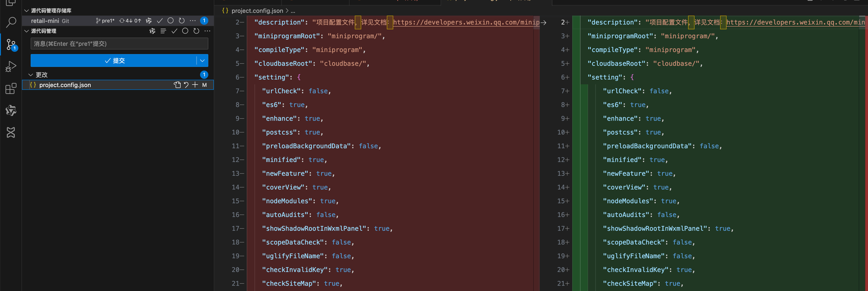Open more actions menu in 源代码管理 header
The height and width of the screenshot is (291, 868).
click(x=208, y=31)
